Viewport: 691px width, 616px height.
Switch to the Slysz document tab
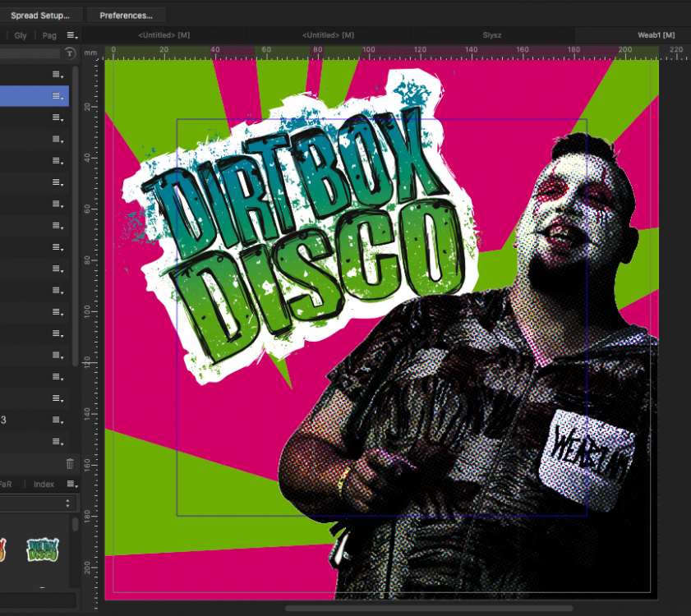492,35
